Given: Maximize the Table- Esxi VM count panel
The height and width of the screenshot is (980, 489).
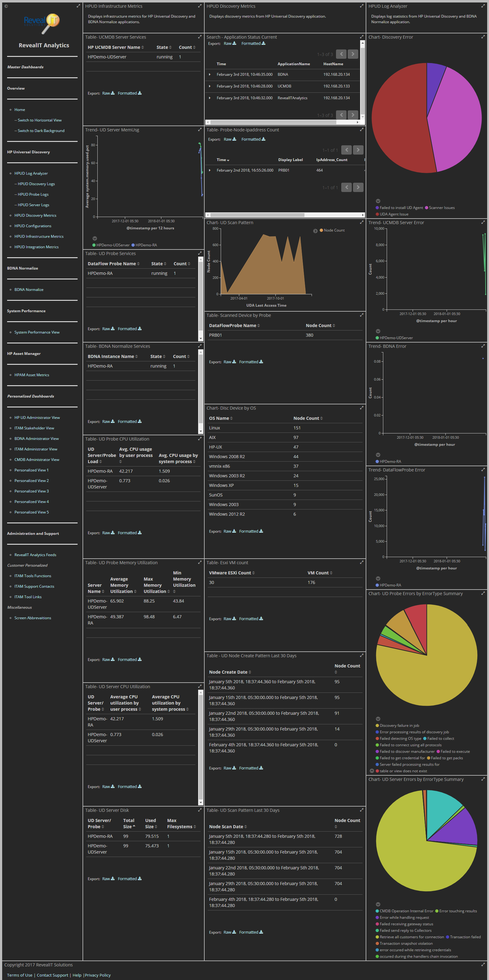Looking at the screenshot, I should (362, 562).
